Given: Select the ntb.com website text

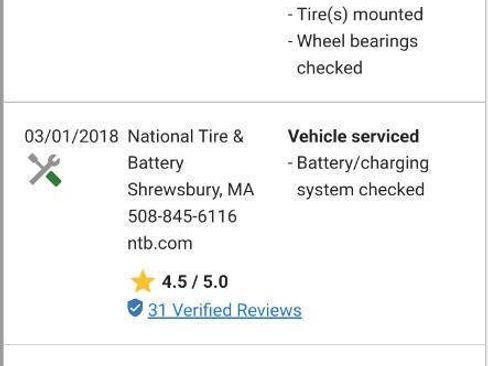Looking at the screenshot, I should [x=160, y=243].
